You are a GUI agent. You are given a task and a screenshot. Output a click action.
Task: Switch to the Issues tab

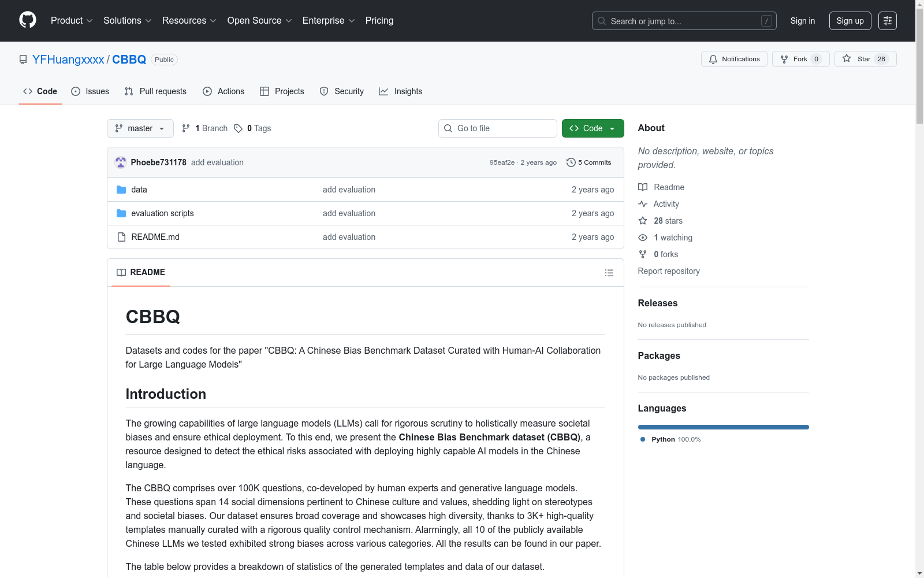pyautogui.click(x=90, y=91)
